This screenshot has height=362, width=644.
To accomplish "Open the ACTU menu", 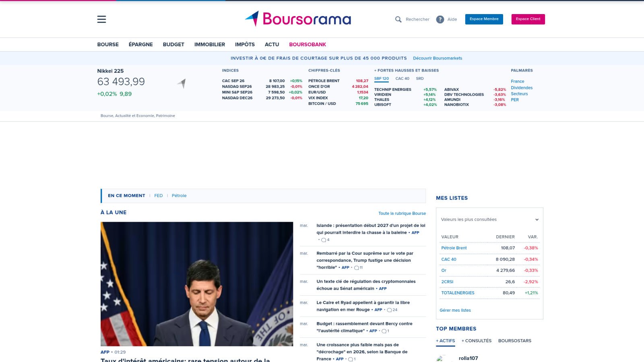I will [x=272, y=45].
